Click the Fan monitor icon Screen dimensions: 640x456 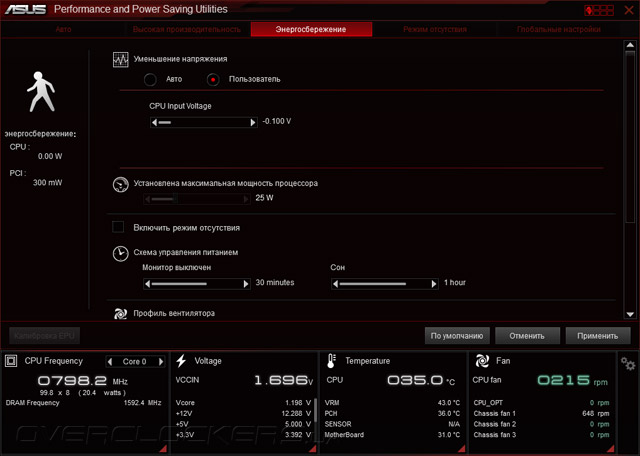pos(482,361)
